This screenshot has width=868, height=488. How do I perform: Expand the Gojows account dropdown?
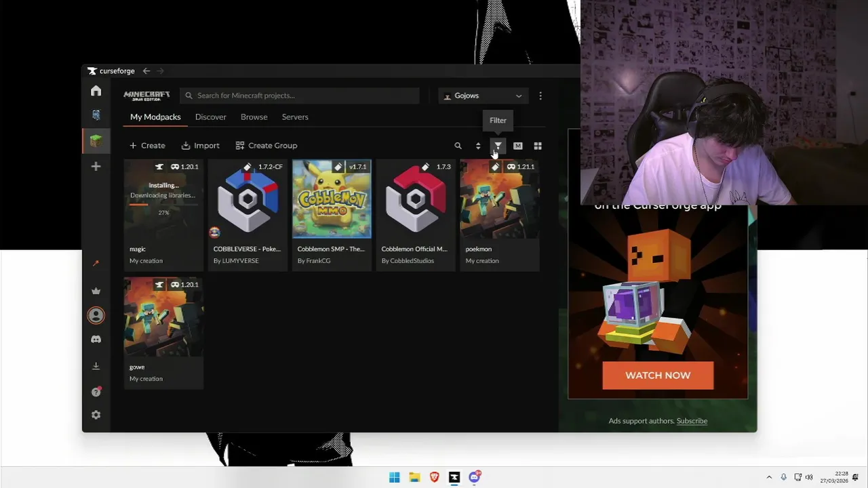coord(483,96)
